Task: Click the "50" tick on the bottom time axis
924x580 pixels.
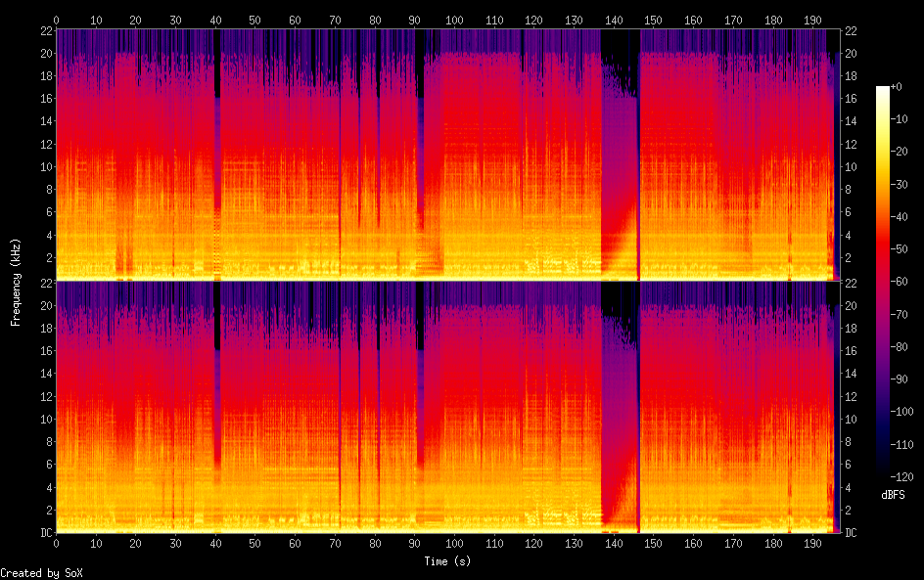Action: [x=255, y=541]
